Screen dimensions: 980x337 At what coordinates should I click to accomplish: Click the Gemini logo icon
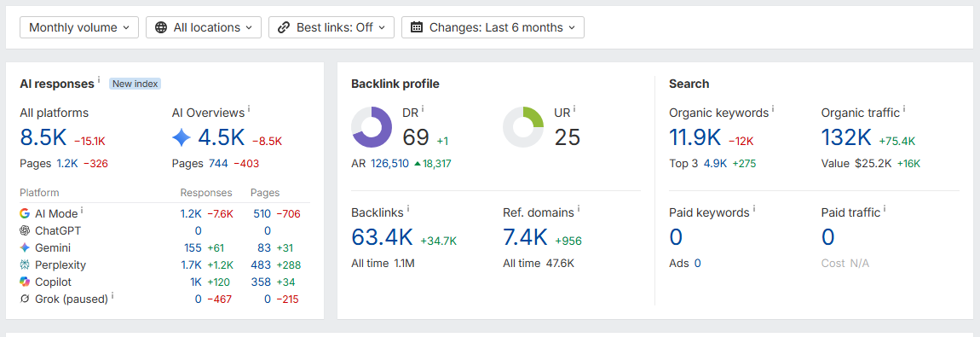(25, 247)
